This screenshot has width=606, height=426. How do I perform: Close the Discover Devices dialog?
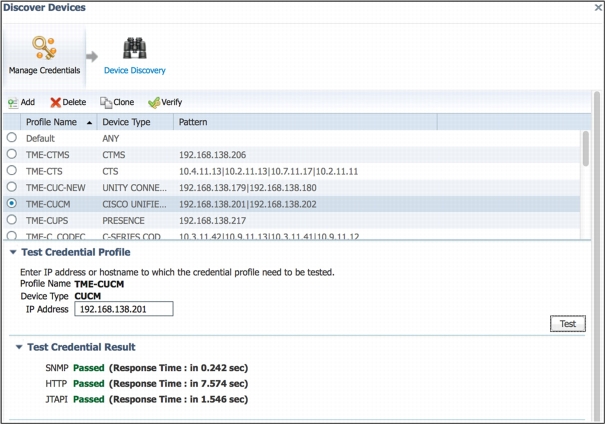point(598,7)
